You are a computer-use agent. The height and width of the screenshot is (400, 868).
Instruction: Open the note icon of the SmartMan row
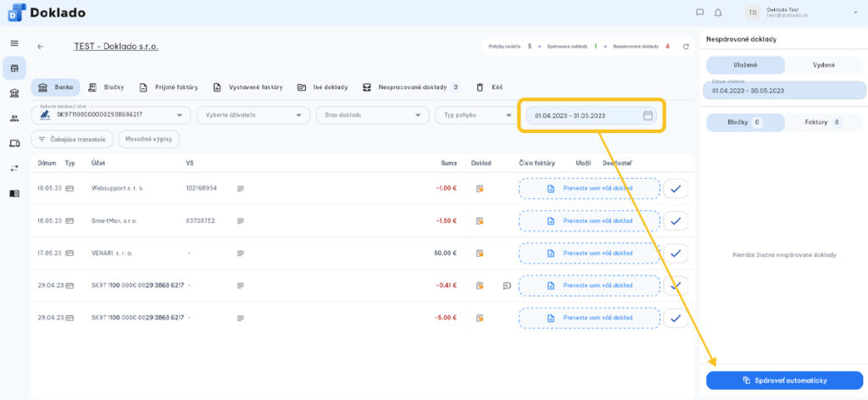[x=240, y=220]
